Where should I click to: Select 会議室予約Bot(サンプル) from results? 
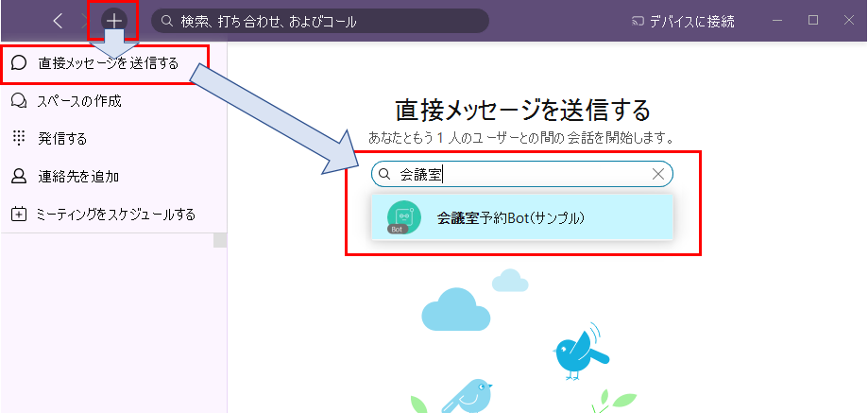point(522,217)
